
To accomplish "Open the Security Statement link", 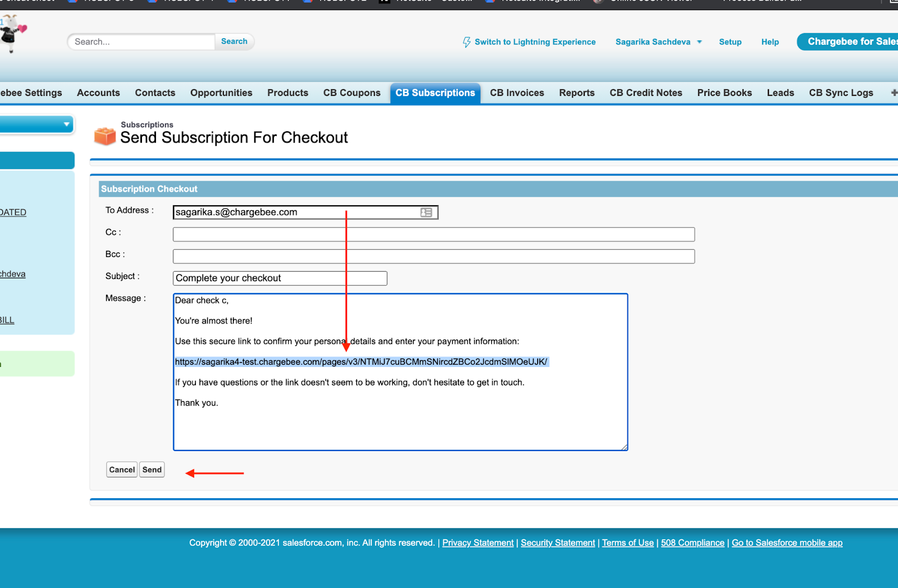I will click(x=558, y=543).
